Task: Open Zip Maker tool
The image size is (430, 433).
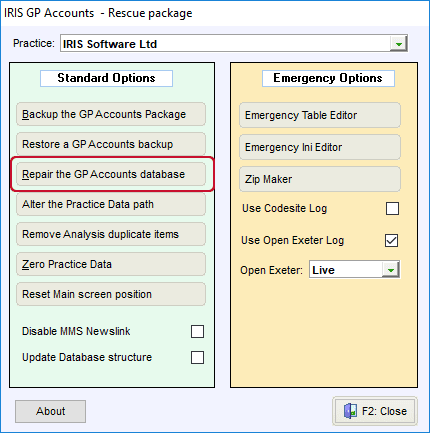Action: (x=320, y=179)
